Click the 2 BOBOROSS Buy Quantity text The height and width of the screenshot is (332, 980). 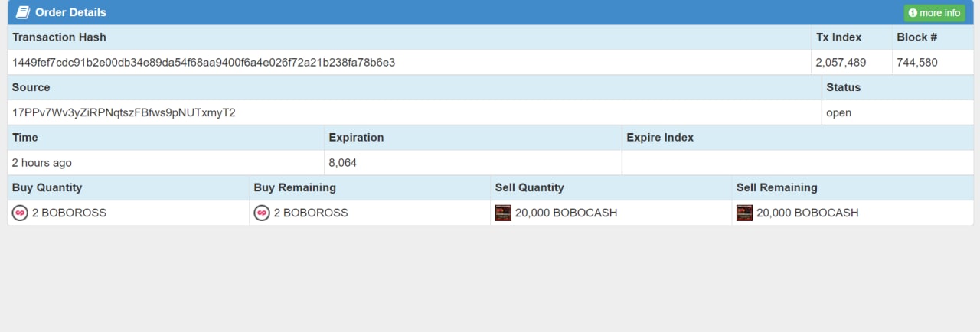click(x=70, y=213)
